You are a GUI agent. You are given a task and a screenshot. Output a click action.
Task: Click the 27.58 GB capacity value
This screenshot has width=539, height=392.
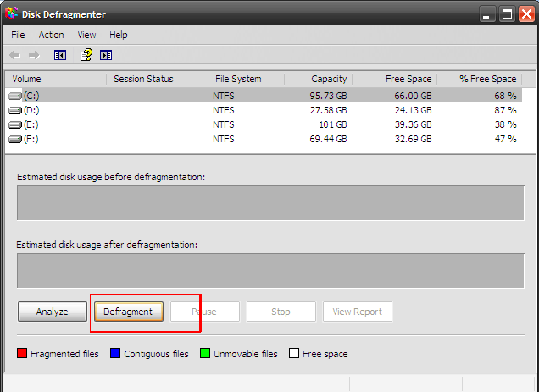coord(328,110)
